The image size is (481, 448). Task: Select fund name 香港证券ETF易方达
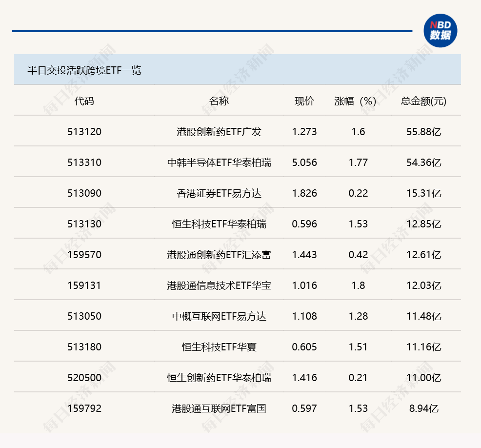tap(219, 193)
